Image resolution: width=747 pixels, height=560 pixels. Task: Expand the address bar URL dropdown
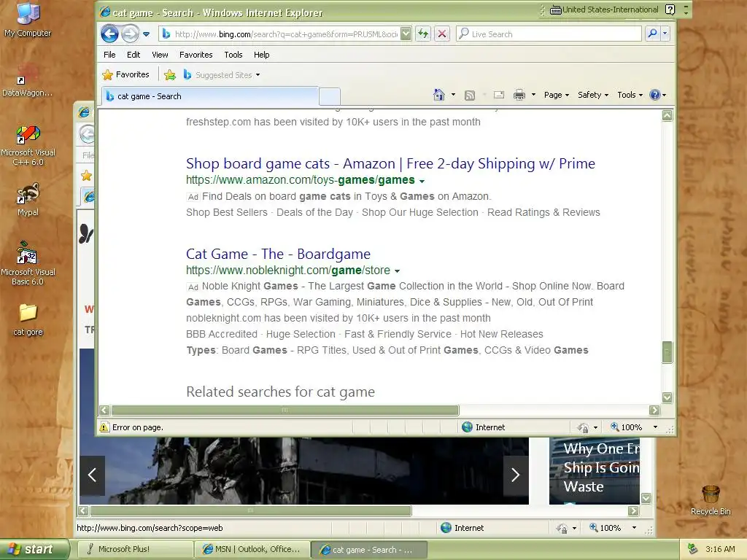tap(406, 34)
